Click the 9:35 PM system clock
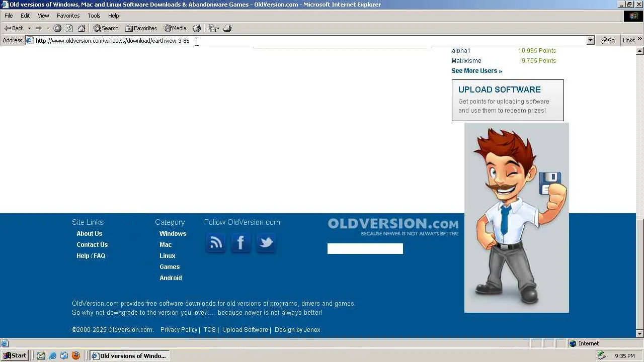The image size is (644, 362). point(624,356)
